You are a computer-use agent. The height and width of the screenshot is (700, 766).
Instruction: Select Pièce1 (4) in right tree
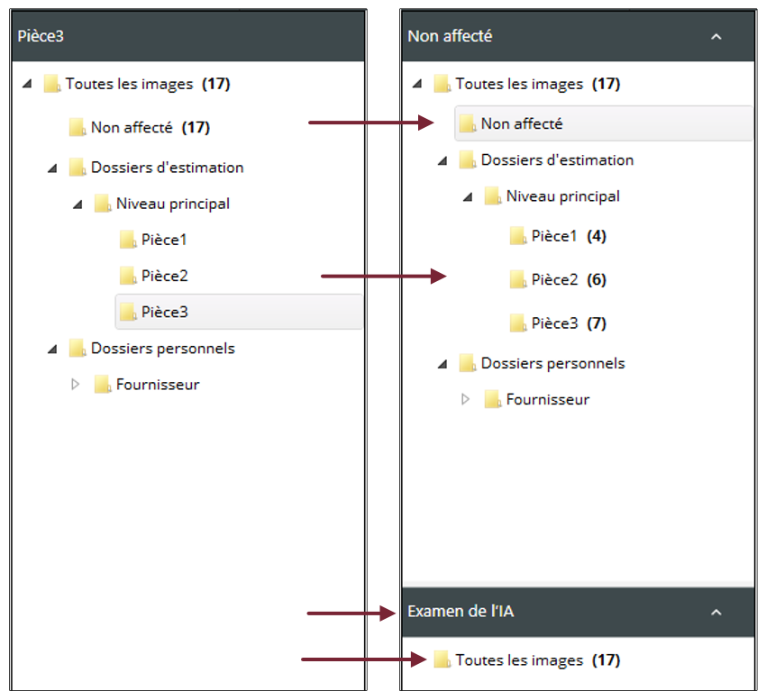[x=554, y=236]
